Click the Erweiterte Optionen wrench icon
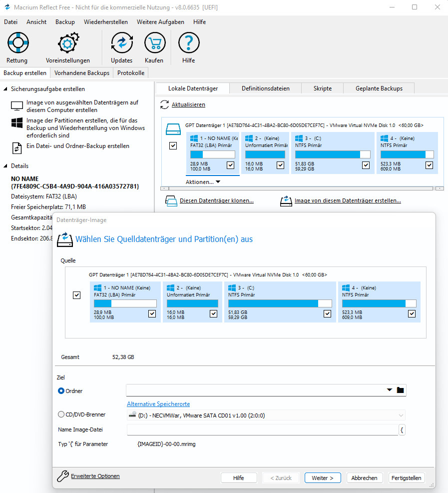The image size is (448, 493). 62,476
